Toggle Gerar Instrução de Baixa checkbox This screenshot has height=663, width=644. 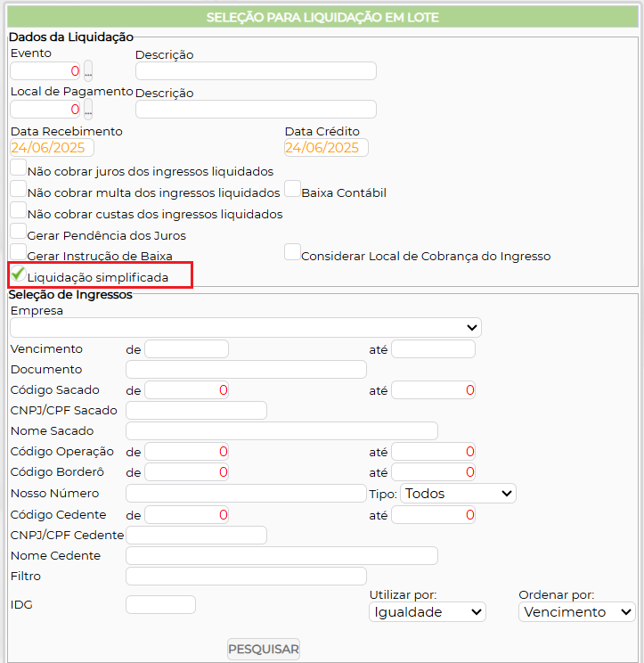click(x=18, y=252)
